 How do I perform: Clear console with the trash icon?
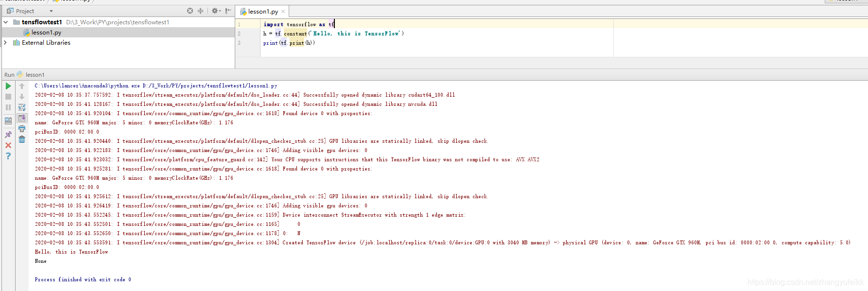(x=22, y=139)
